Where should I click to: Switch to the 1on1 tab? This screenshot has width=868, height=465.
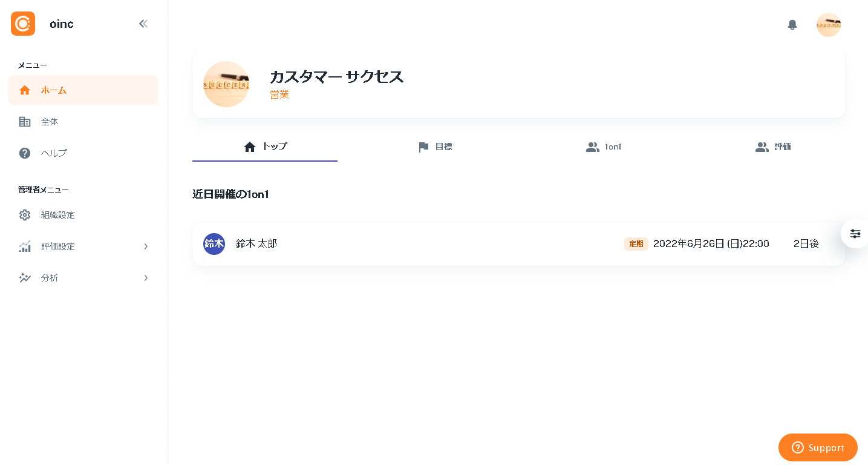point(604,147)
